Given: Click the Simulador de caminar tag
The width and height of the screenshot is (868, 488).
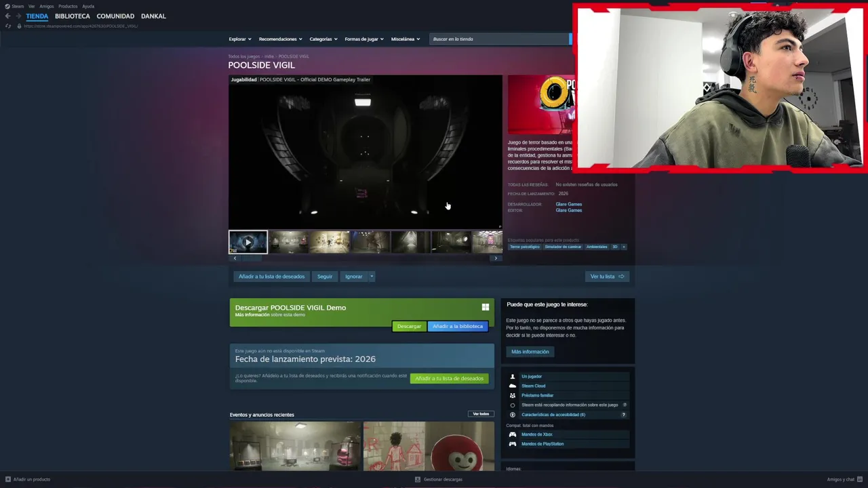Looking at the screenshot, I should click(x=563, y=247).
